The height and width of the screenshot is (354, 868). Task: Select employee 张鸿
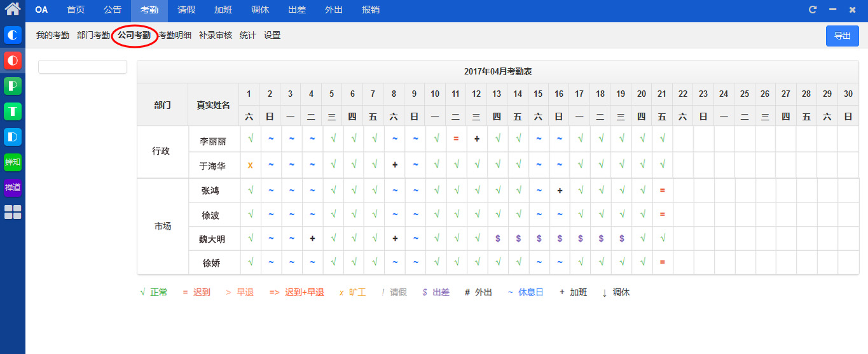coord(210,190)
